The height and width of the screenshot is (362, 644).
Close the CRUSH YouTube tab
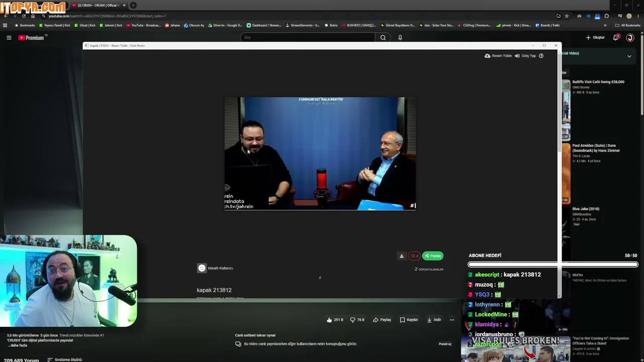click(124, 5)
